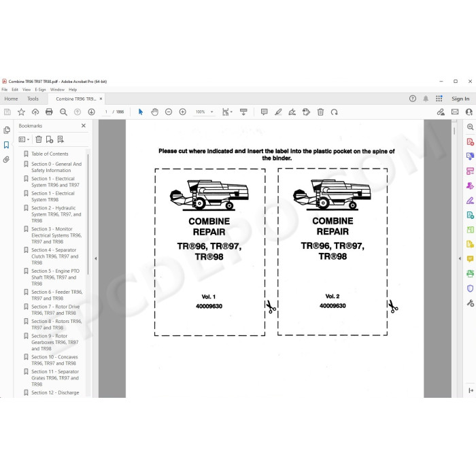The image size is (476, 476).
Task: Open the File menu
Action: click(5, 90)
